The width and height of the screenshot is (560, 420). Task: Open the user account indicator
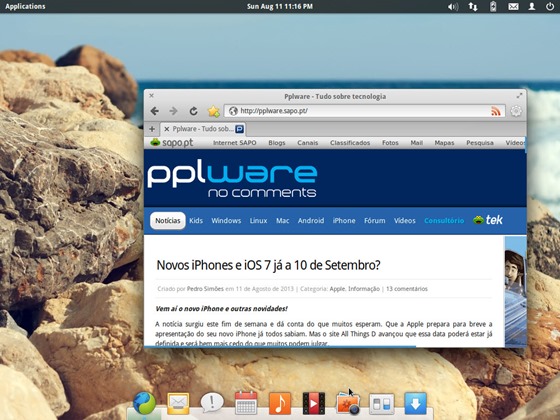532,6
